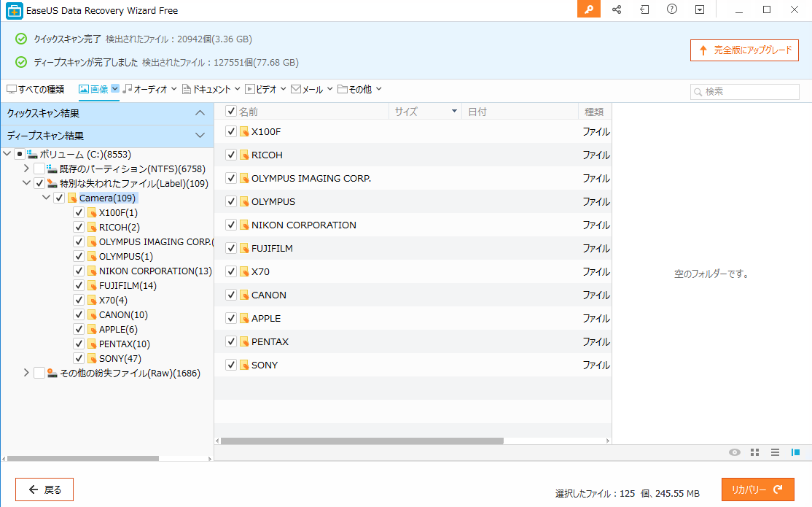Click the NIKON CORPORATION folder icon in list
This screenshot has height=507, width=812.
click(244, 225)
